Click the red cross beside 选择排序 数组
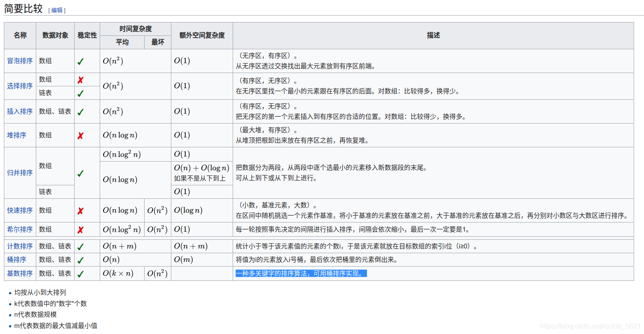This screenshot has height=334, width=644. point(80,80)
